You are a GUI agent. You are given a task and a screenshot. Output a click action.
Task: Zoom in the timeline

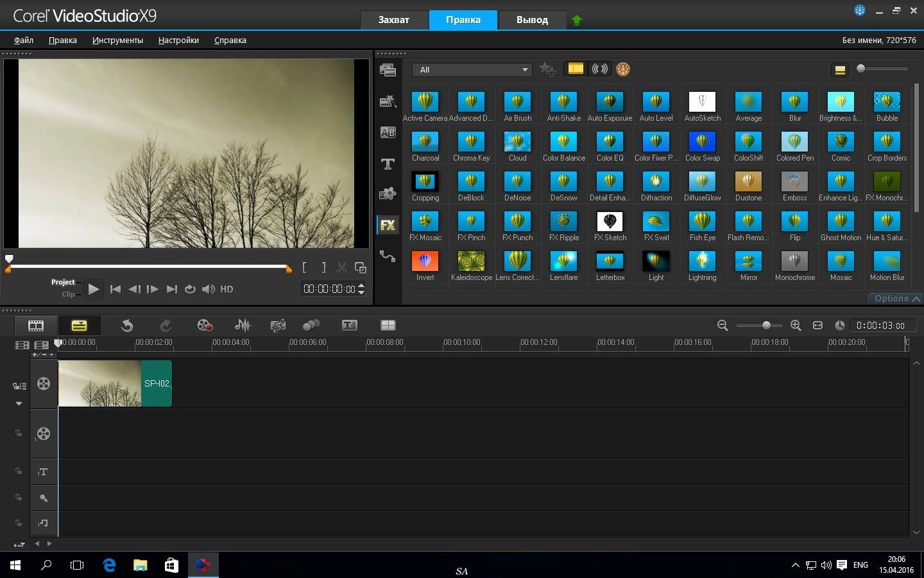coord(796,326)
